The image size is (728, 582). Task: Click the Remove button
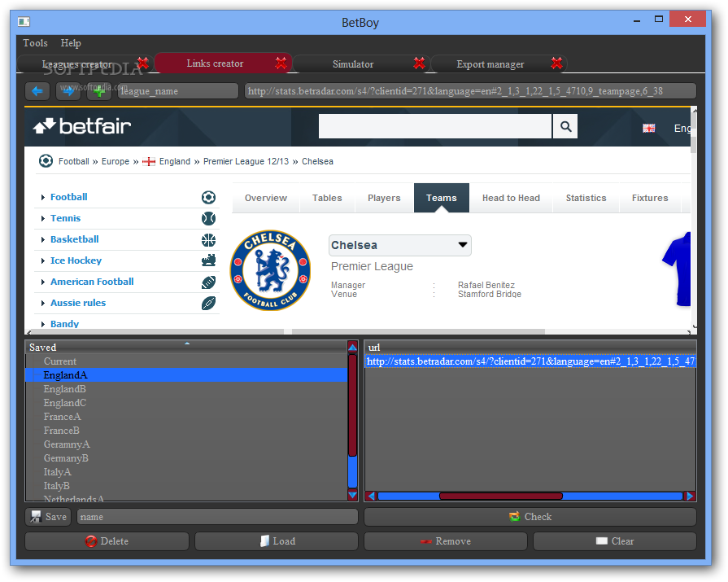[446, 541]
